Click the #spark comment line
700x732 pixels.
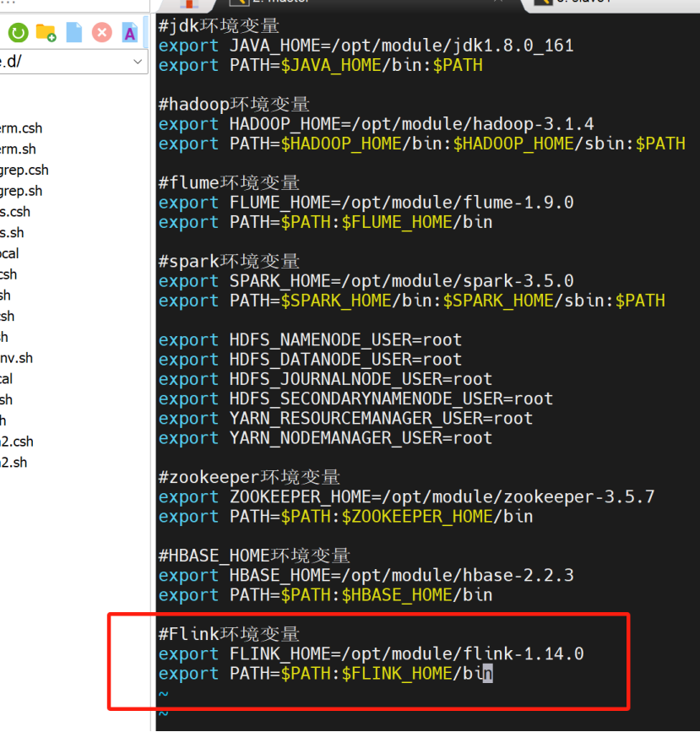click(x=229, y=261)
